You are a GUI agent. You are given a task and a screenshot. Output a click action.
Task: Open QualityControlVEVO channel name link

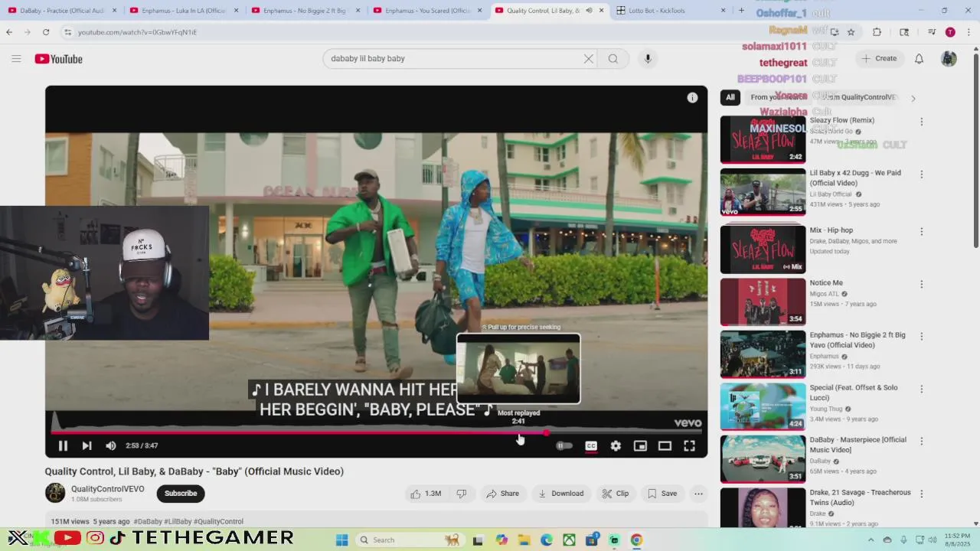pos(108,489)
